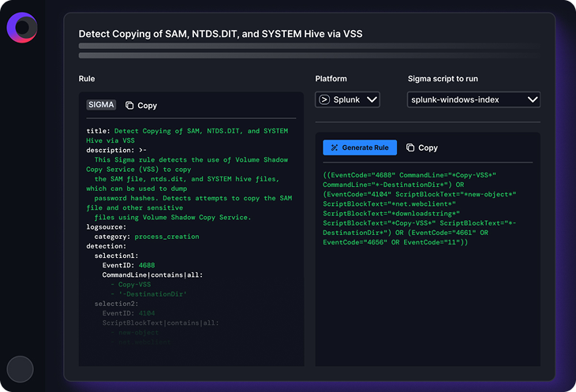Click the 'description: >-' line
This screenshot has width=576, height=392.
click(x=117, y=150)
